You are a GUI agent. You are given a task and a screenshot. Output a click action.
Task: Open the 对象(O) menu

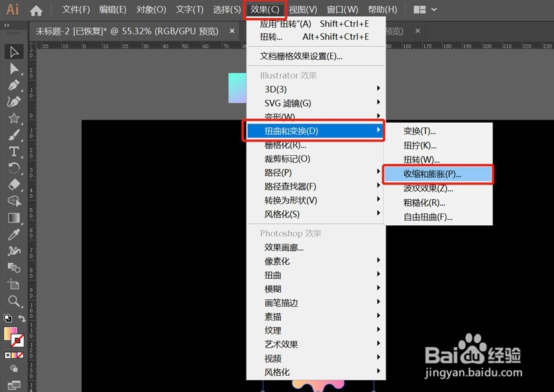[x=151, y=10]
